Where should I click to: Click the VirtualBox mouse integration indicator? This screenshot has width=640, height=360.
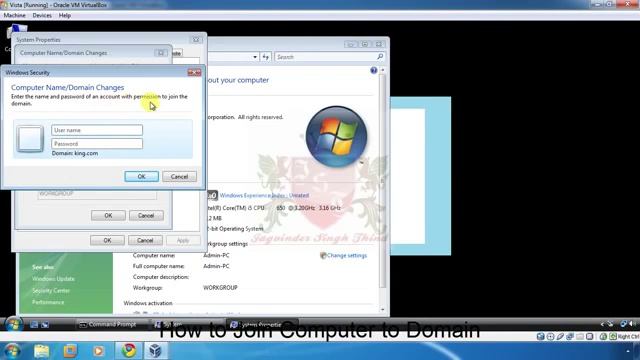(603, 337)
